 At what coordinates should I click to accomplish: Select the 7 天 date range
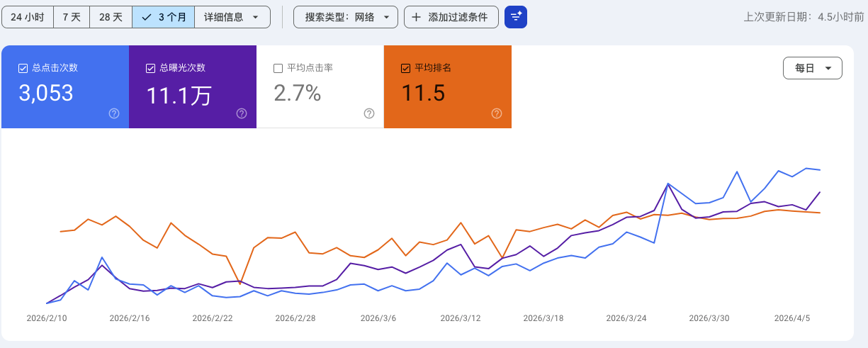[72, 17]
